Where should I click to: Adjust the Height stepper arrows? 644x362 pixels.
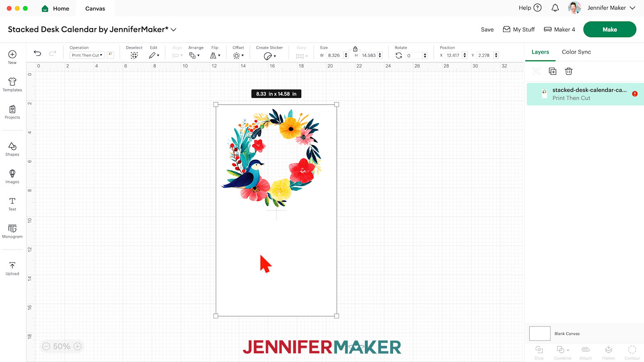click(380, 55)
